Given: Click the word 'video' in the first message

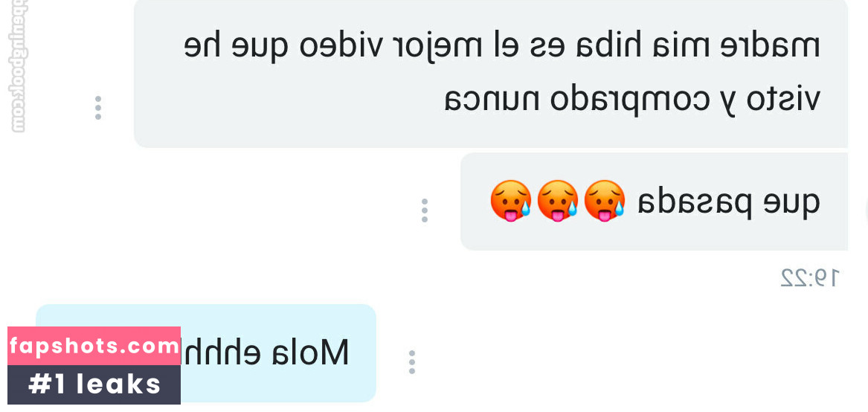Looking at the screenshot, I should click(x=339, y=47).
